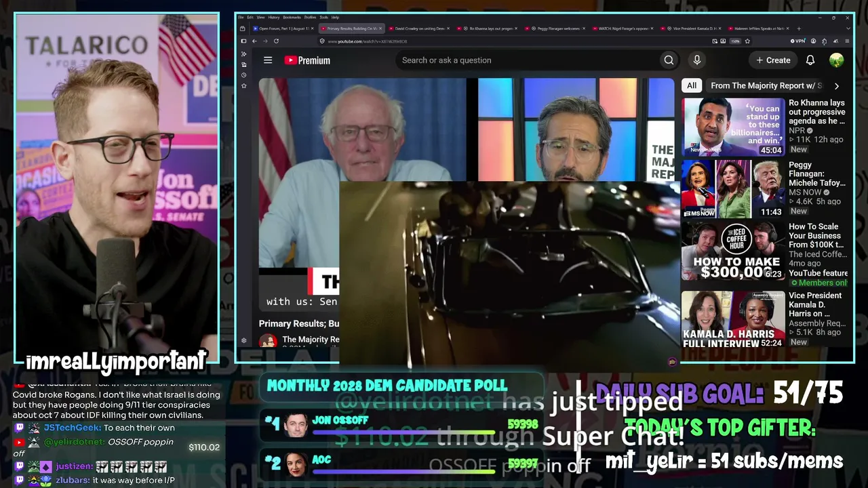Viewport: 868px width, 488px height.
Task: Switch to the Peggy Flanagan welcomes tab
Action: [555, 28]
